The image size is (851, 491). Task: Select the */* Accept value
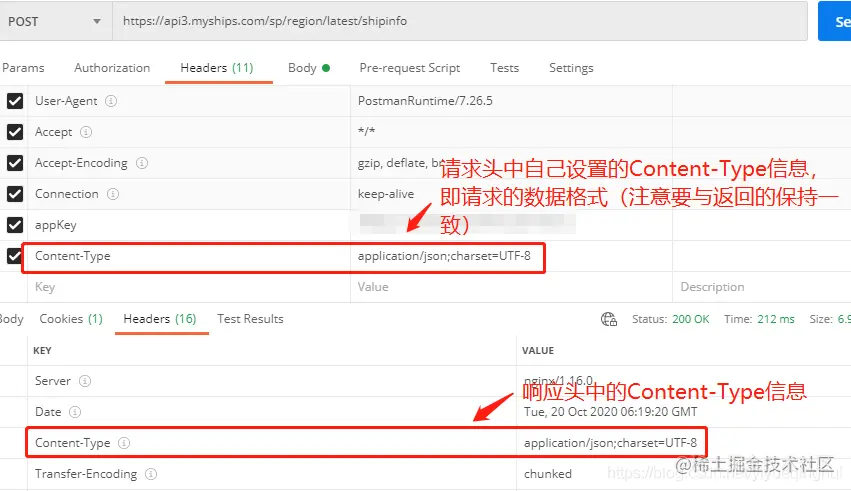(x=366, y=131)
